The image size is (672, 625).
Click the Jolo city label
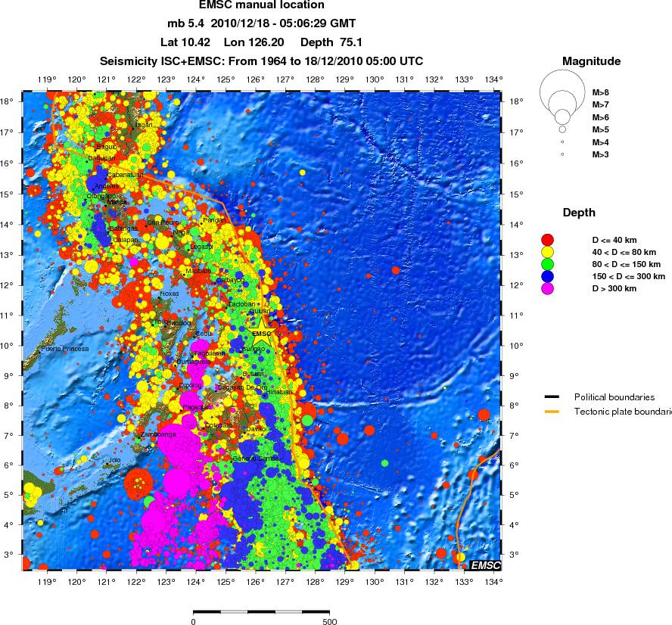pos(114,460)
